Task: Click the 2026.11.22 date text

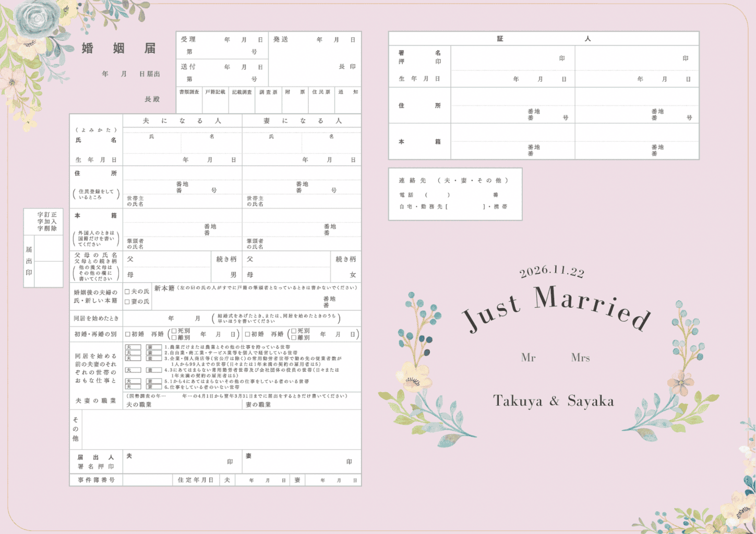Action: click(x=551, y=271)
